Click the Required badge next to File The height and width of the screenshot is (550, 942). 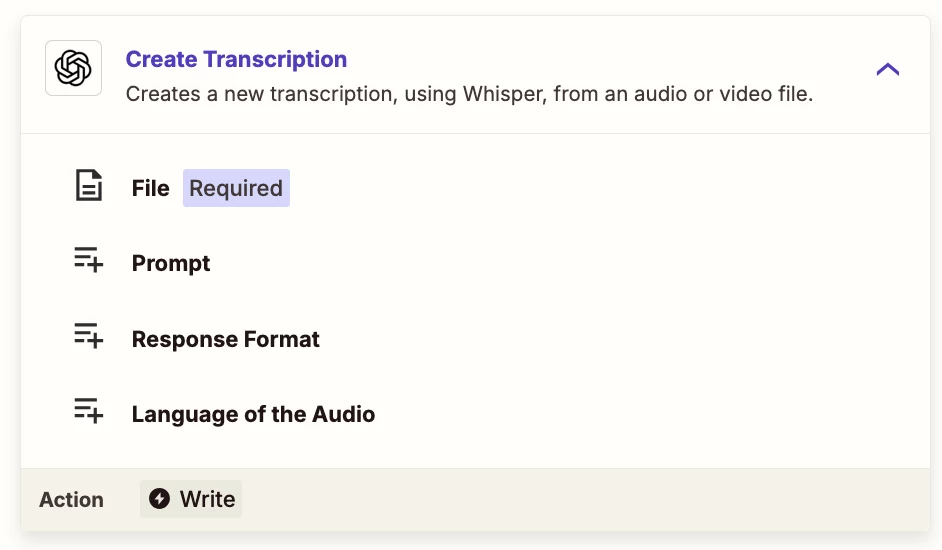tap(236, 188)
